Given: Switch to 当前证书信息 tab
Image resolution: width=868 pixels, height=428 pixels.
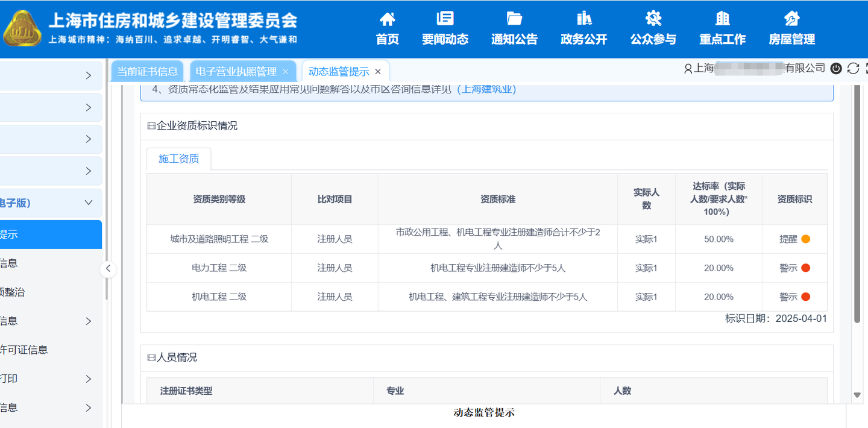Looking at the screenshot, I should [147, 72].
